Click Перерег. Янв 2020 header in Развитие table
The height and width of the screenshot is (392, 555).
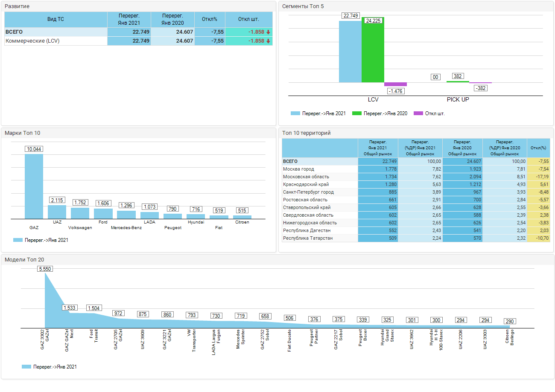(x=173, y=19)
